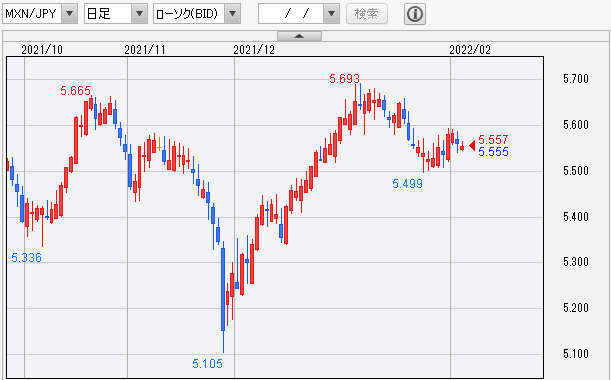Click the red current price arrow marker

point(472,146)
